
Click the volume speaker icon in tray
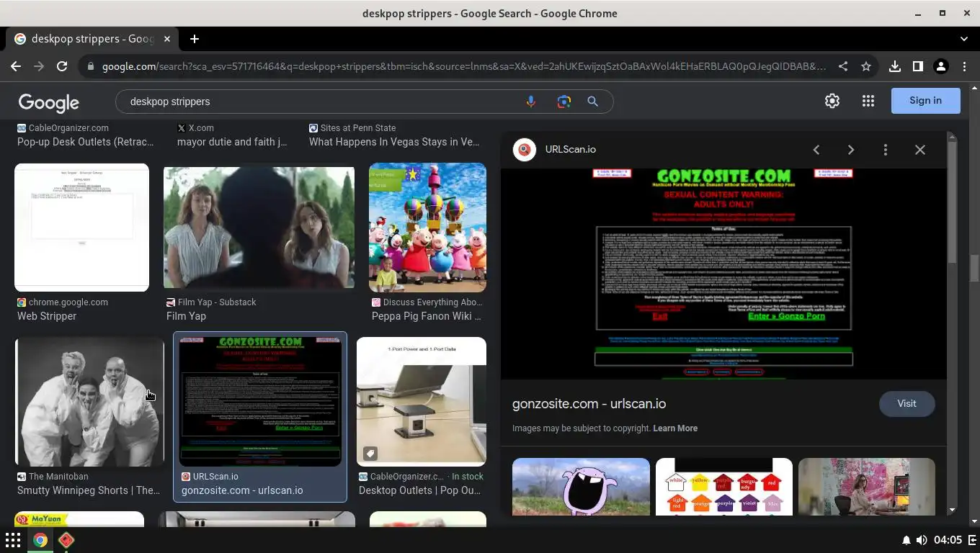[x=922, y=540]
